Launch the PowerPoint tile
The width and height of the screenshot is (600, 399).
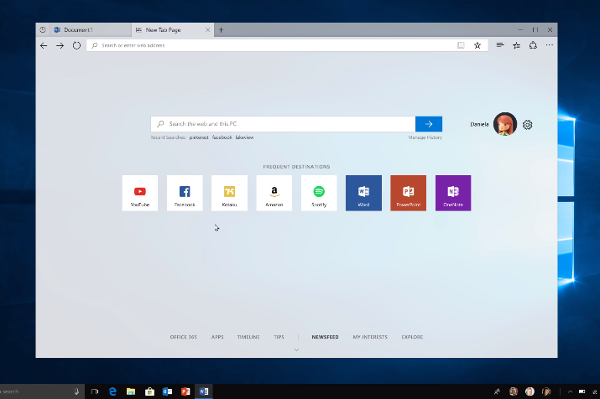pos(408,193)
